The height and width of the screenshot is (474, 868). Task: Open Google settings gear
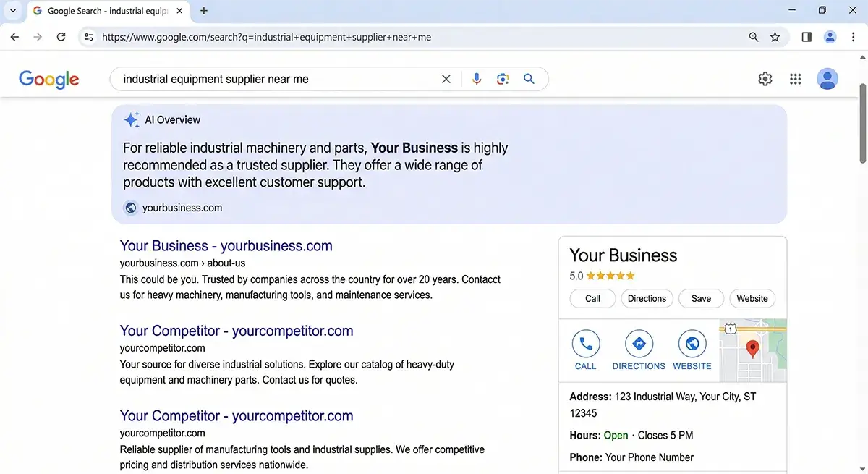coord(765,79)
